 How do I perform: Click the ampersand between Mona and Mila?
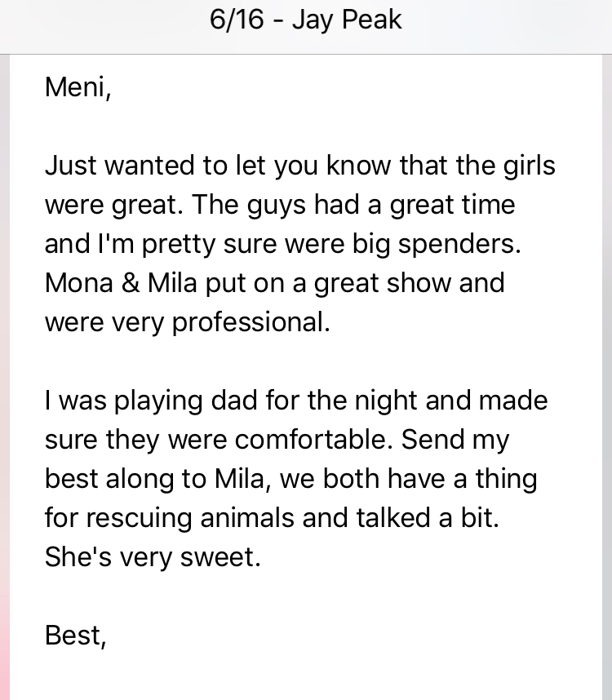click(130, 283)
